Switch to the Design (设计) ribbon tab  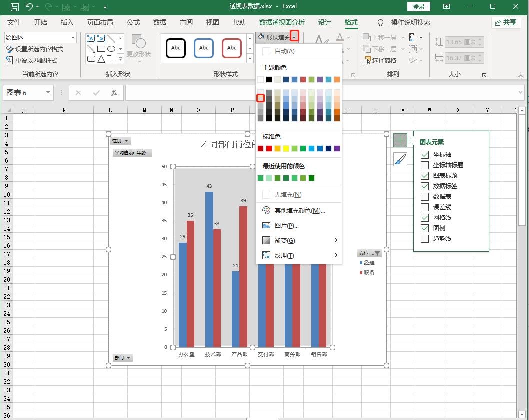pyautogui.click(x=325, y=22)
